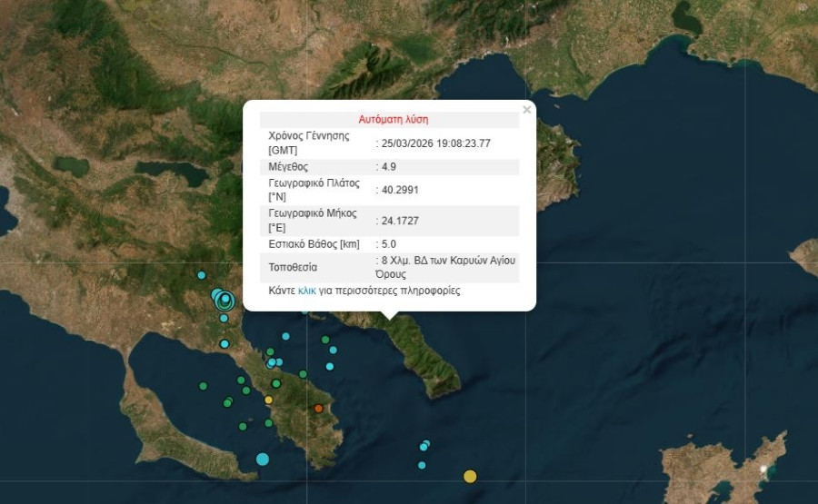Select the longitude value 24.1727
Screen dimensions: 818x504
click(x=400, y=221)
